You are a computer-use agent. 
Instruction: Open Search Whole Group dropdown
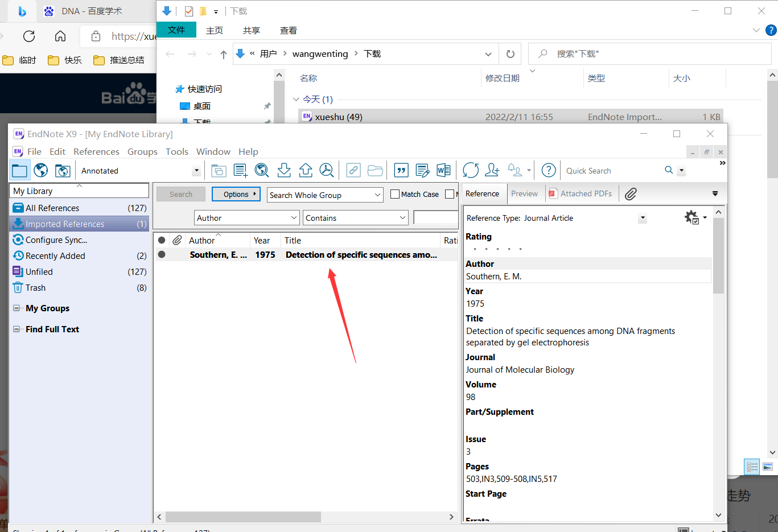pyautogui.click(x=378, y=195)
